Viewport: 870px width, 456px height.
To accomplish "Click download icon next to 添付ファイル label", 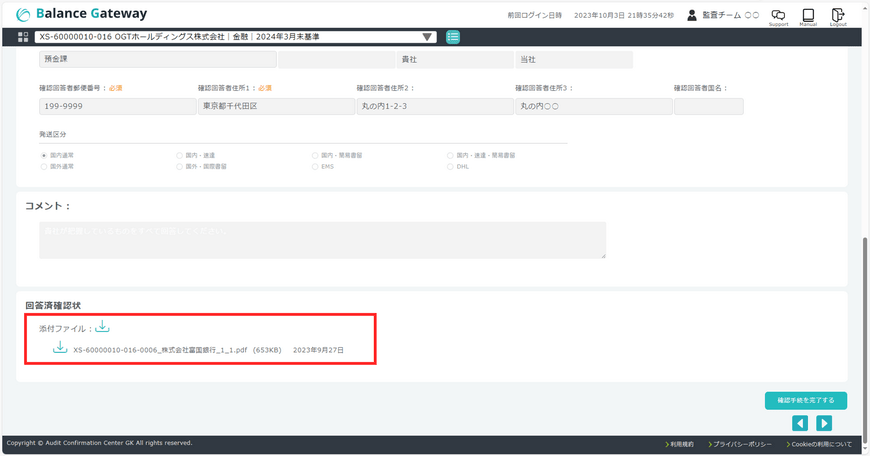I will pos(103,326).
